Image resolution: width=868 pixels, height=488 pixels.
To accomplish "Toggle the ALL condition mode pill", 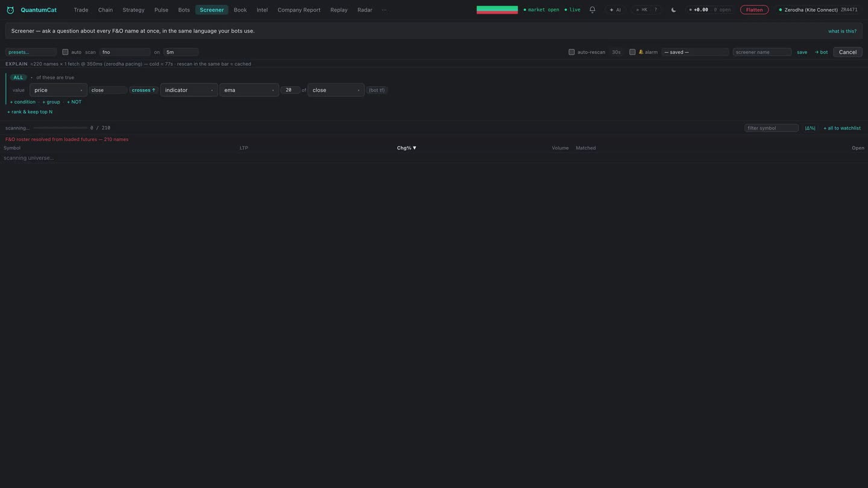I will (x=18, y=78).
